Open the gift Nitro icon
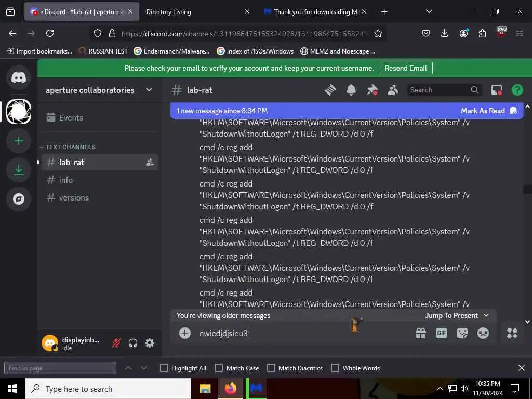 click(421, 333)
